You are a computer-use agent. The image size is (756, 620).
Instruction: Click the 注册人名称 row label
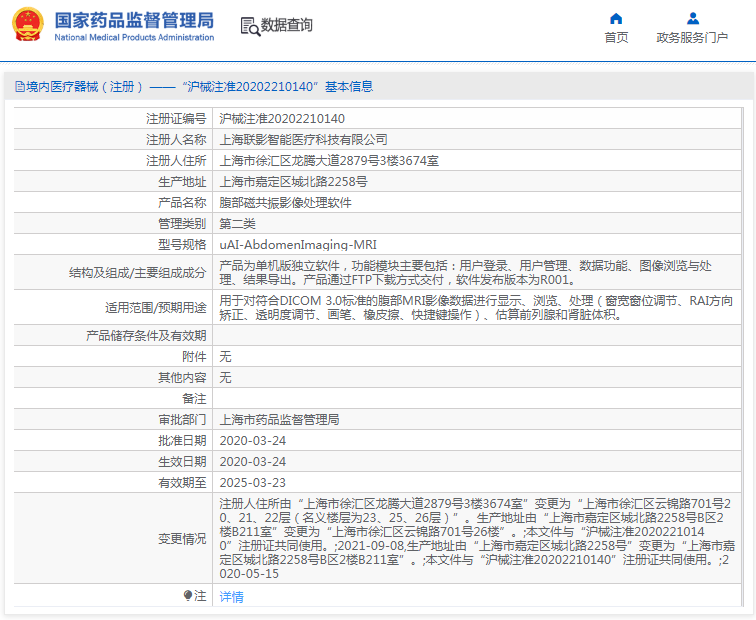coord(176,140)
